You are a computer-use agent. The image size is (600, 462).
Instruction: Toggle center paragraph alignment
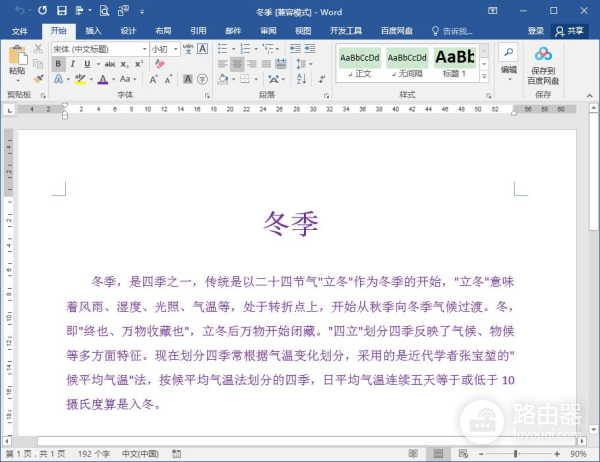coord(237,64)
